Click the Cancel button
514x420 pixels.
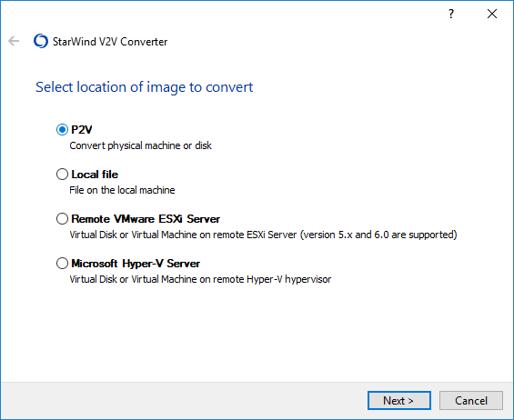coord(471,400)
